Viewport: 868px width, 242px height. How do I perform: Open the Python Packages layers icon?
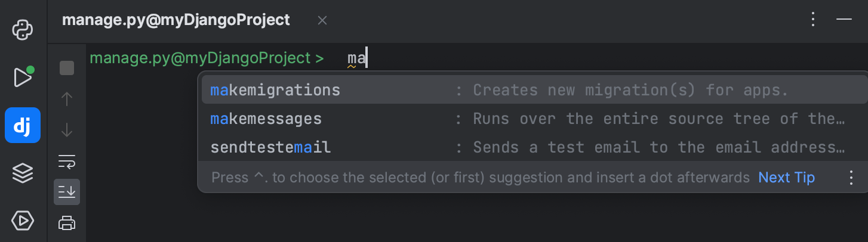coord(23,173)
